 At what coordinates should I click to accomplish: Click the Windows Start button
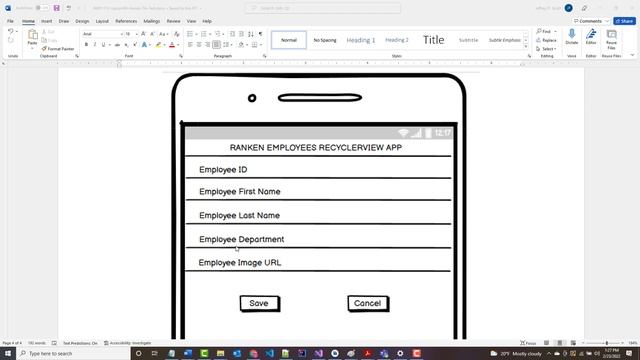coord(8,353)
